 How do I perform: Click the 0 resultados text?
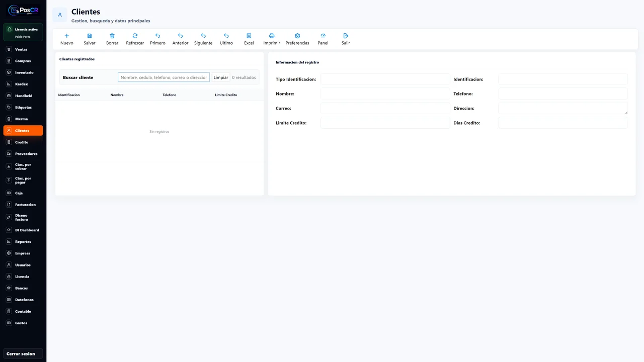click(244, 77)
